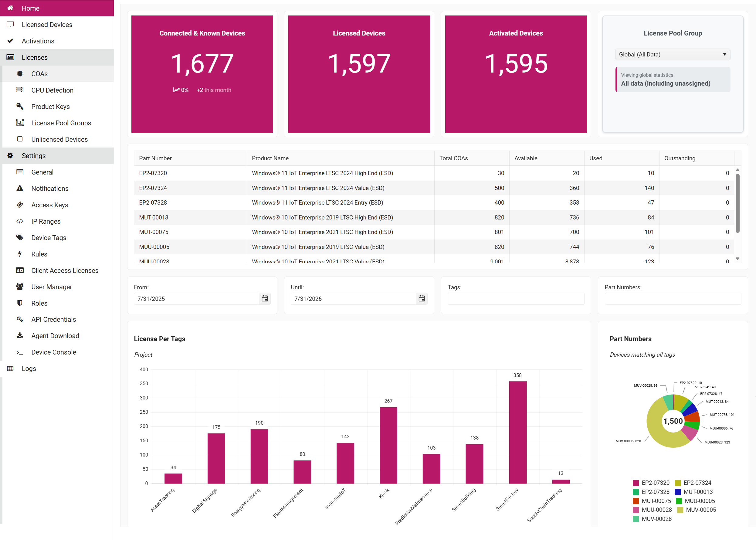Click the Licensed Devices monitor icon
Image resolution: width=756 pixels, height=540 pixels.
click(x=10, y=25)
